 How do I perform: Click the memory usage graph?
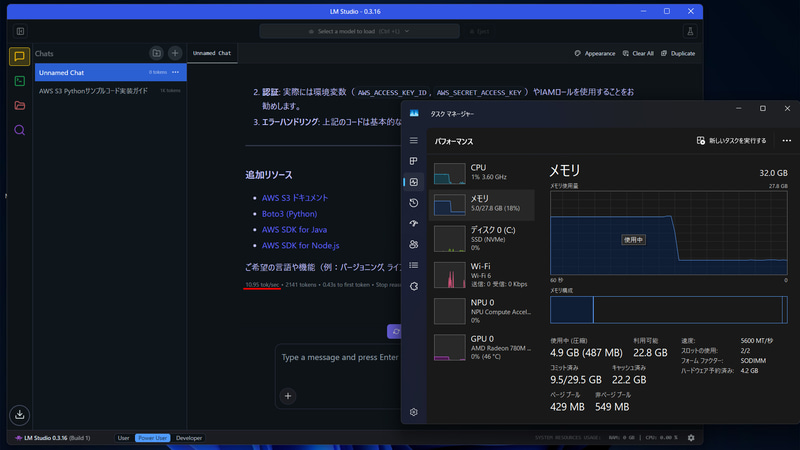point(669,233)
